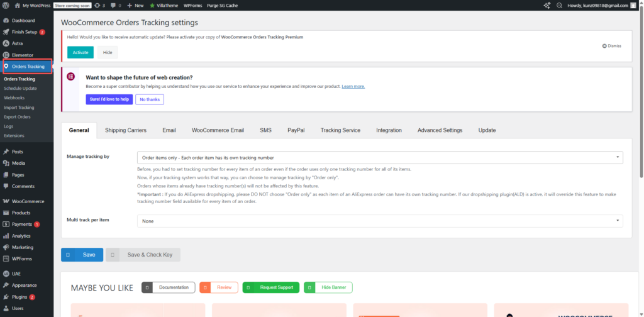
Task: Open the Comments sidebar icon
Action: click(x=6, y=186)
